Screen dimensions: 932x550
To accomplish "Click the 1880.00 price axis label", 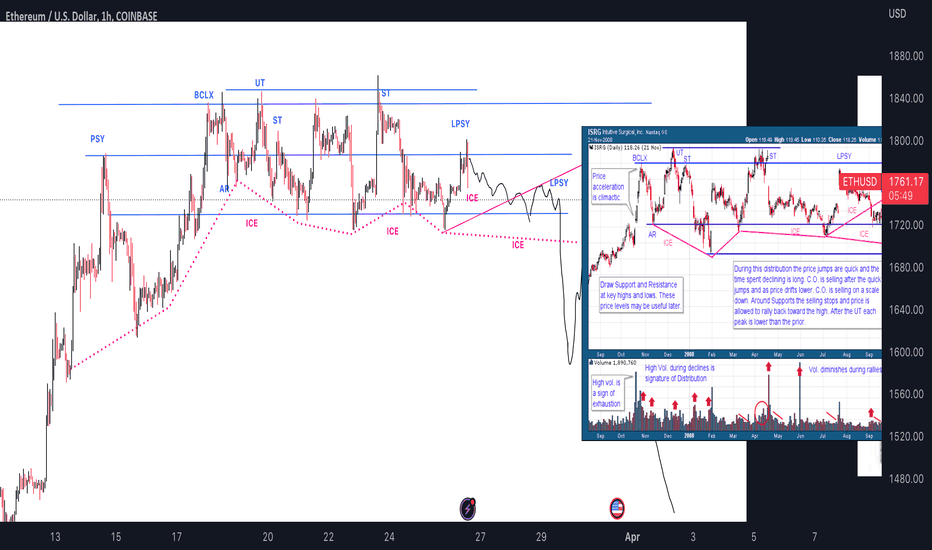I will pyautogui.click(x=906, y=56).
